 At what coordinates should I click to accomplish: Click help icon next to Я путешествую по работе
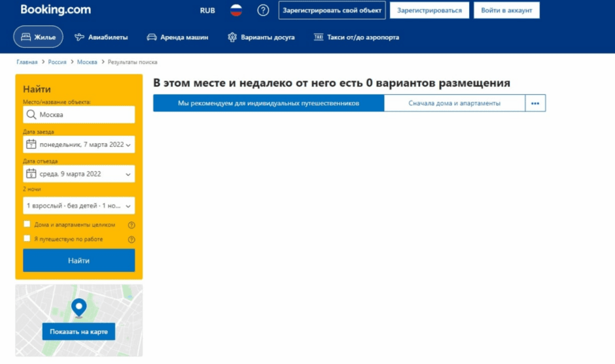[132, 239]
